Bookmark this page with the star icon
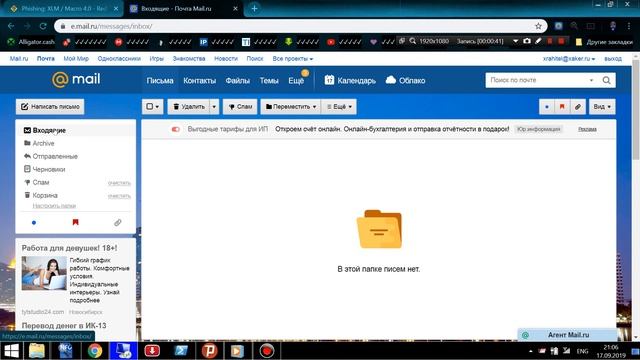Screen dimensions: 640x360 (x=538, y=26)
